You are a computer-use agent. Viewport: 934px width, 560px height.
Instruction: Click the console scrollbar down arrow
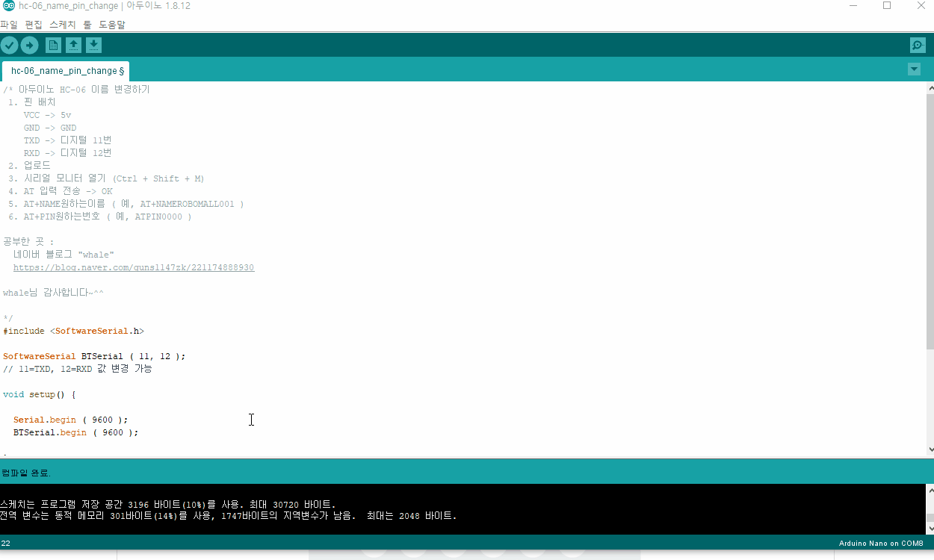pos(930,529)
